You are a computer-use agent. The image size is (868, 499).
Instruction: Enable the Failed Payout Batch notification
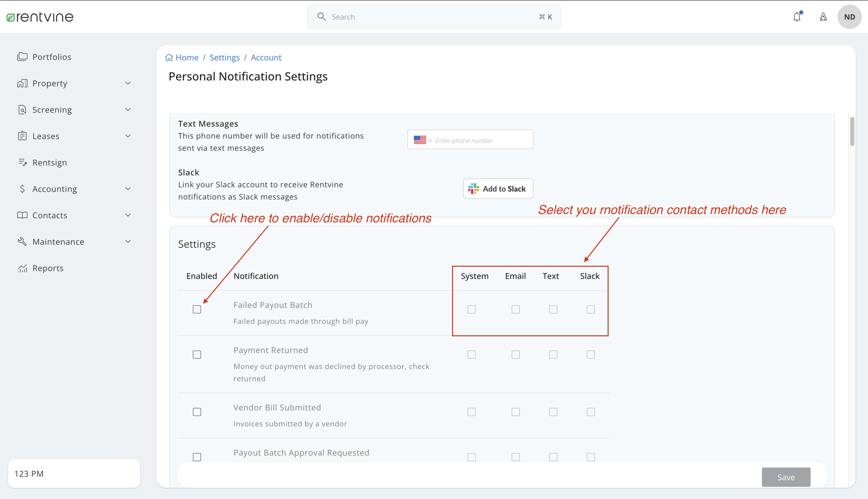197,309
